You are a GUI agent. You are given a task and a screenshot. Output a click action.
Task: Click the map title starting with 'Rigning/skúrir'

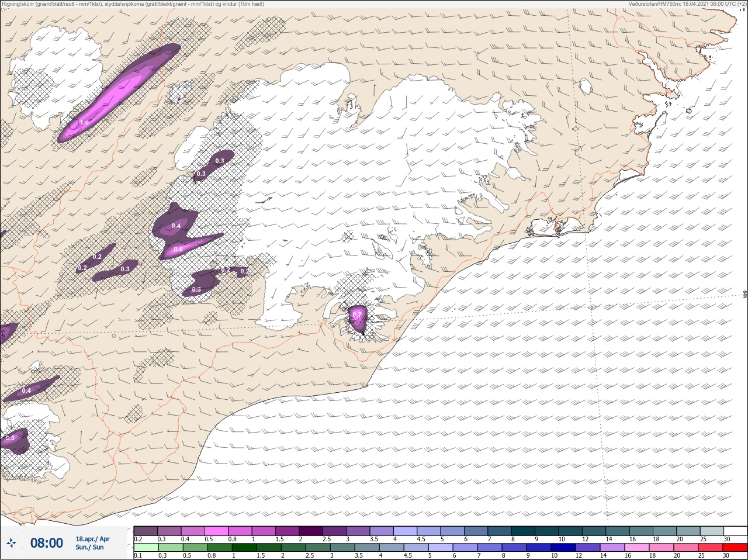[133, 4]
